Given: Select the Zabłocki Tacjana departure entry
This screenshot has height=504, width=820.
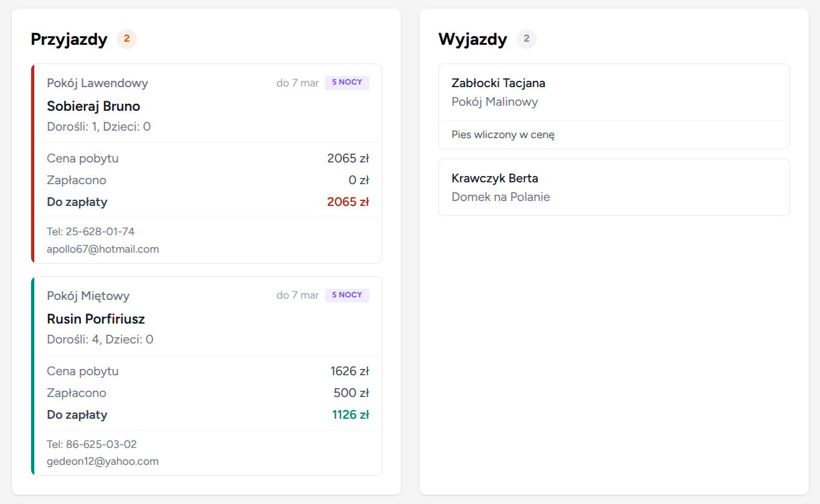Looking at the screenshot, I should tap(498, 83).
